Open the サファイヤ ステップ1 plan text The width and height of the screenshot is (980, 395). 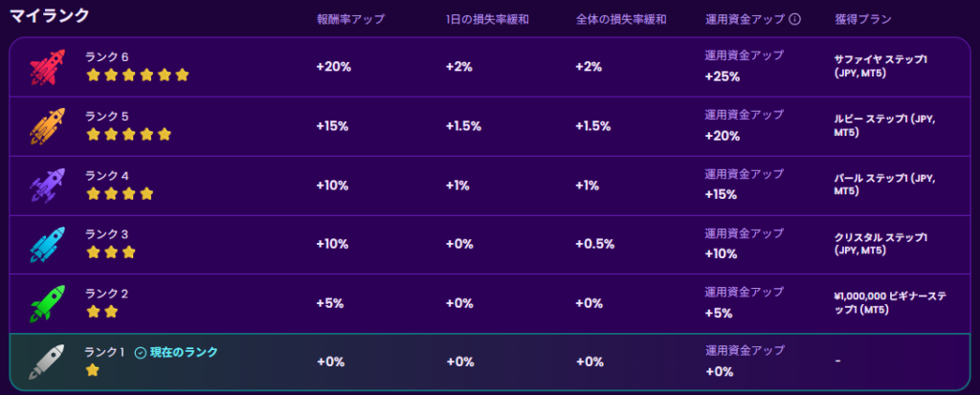pos(880,66)
